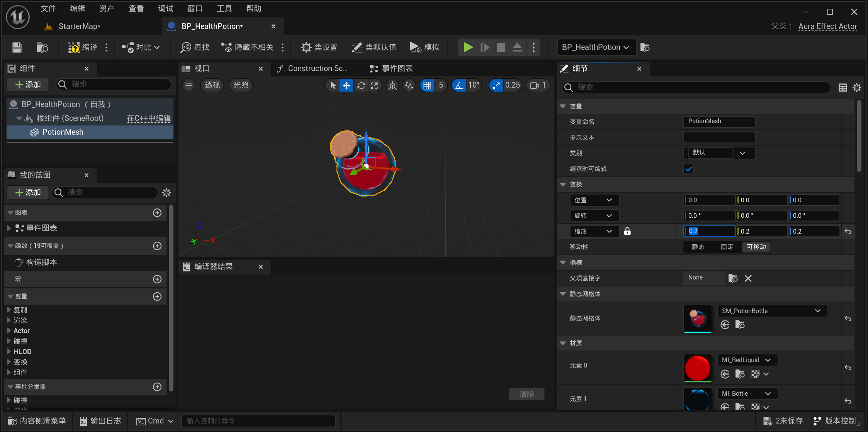This screenshot has width=868, height=432.
Task: Toggle surface snapping in viewport
Action: click(x=409, y=85)
